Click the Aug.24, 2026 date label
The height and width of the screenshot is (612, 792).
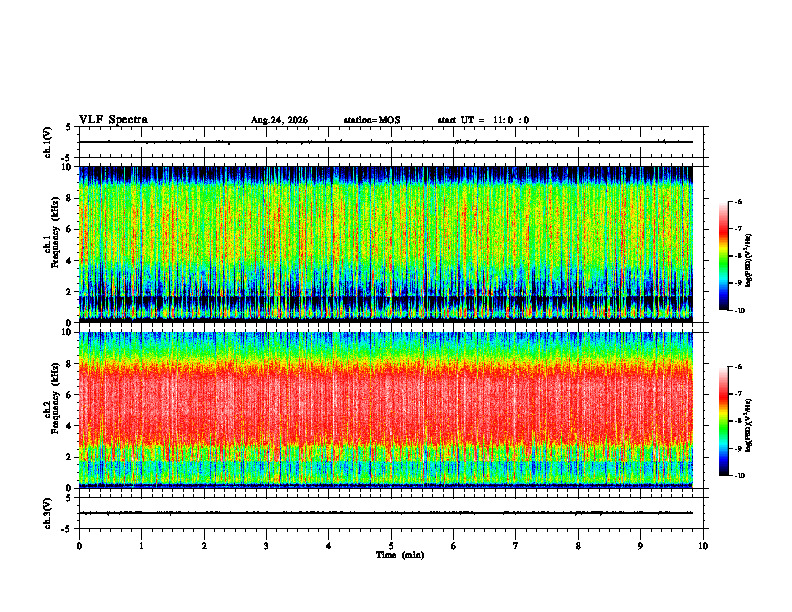click(x=279, y=120)
